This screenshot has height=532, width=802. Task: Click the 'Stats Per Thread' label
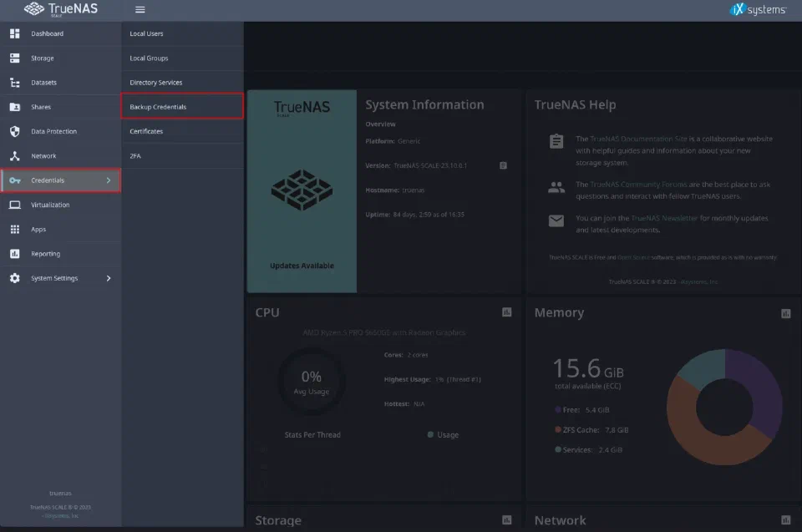tap(312, 435)
